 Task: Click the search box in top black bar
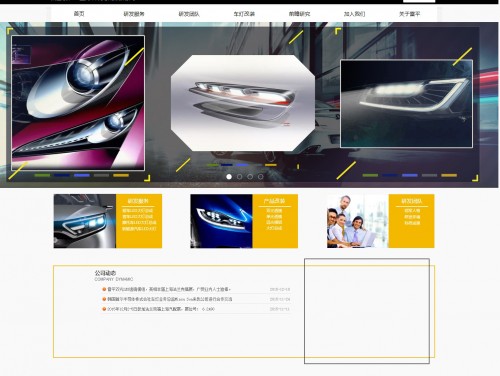[419, 1]
